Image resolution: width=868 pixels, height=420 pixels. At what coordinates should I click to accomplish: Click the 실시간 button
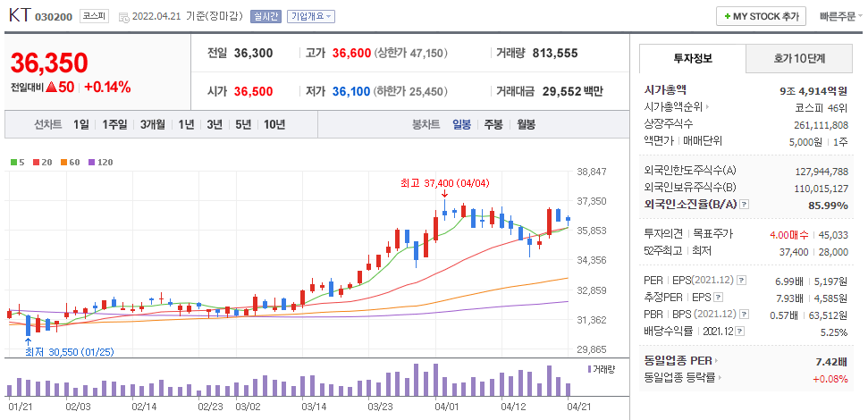point(265,17)
